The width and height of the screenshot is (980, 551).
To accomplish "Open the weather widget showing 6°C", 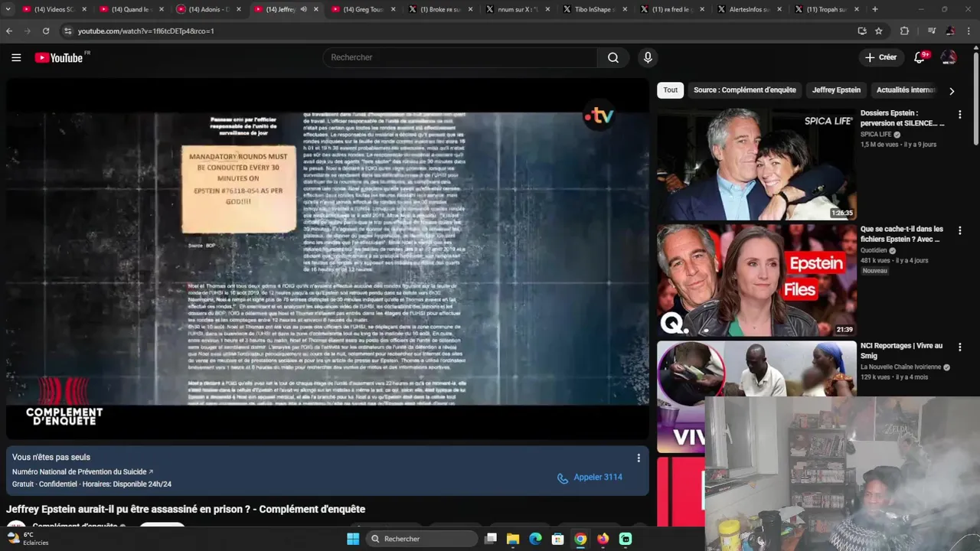I will [x=27, y=539].
